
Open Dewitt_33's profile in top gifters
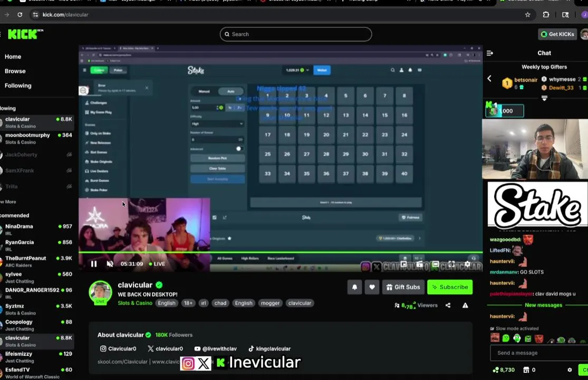[561, 88]
